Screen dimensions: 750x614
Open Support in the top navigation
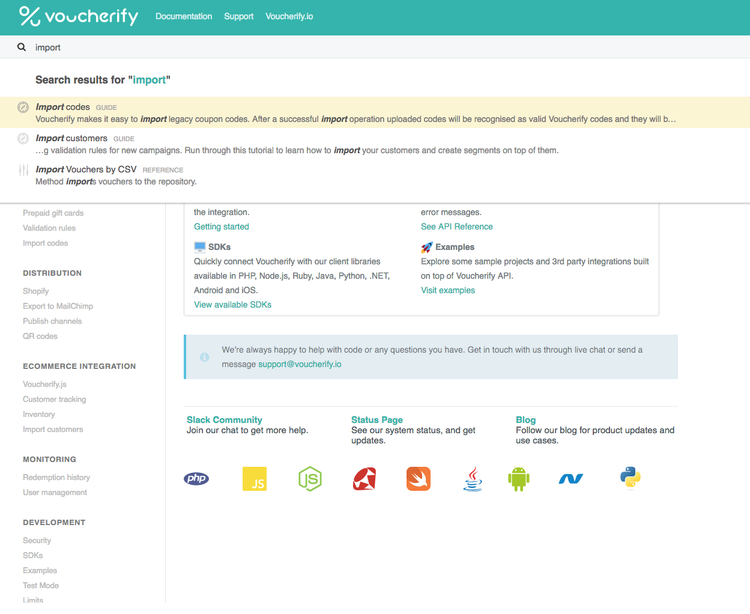[x=239, y=17]
